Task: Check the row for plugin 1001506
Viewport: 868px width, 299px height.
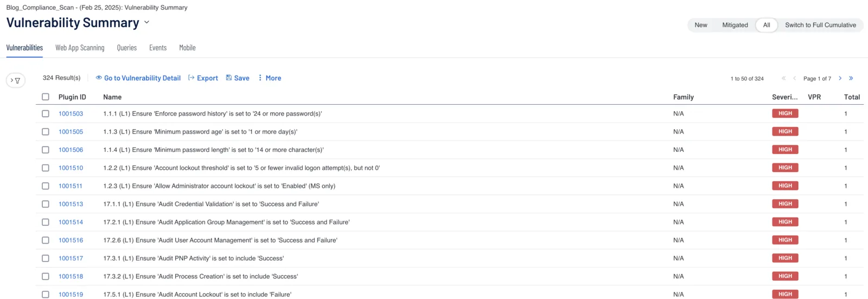Action: click(x=46, y=150)
